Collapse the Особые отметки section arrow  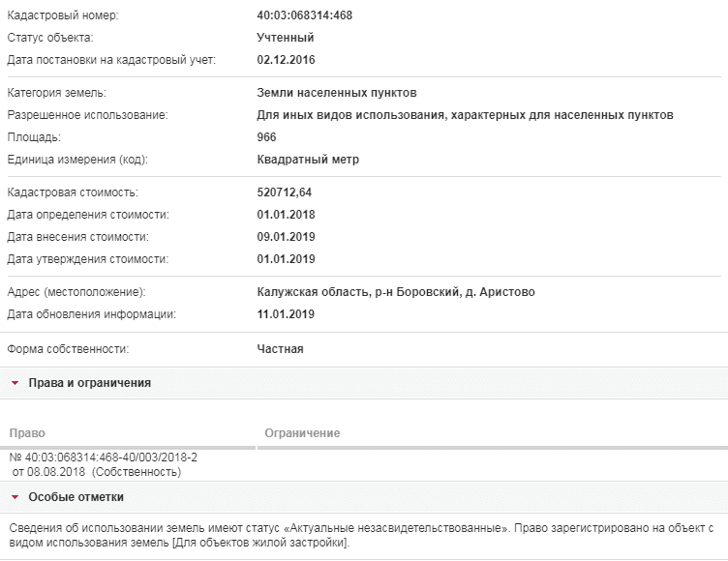(15, 497)
